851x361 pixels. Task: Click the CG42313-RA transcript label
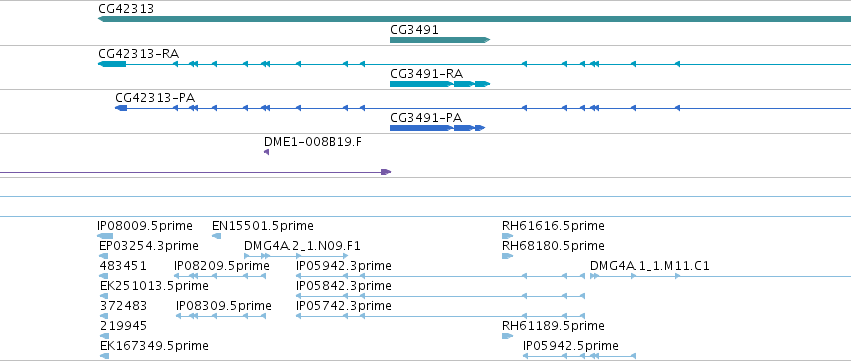138,54
